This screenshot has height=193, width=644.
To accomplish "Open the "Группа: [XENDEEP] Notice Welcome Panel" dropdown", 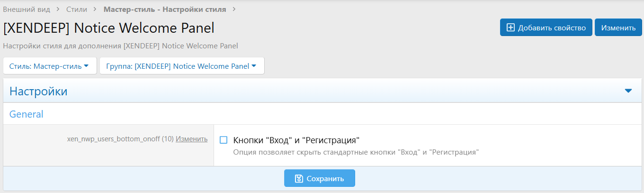I will [181, 66].
